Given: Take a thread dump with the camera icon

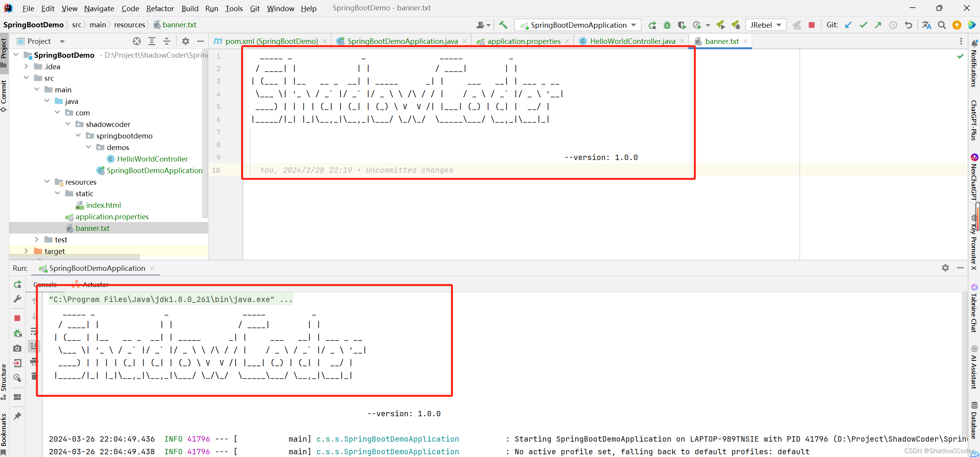Looking at the screenshot, I should 17,348.
